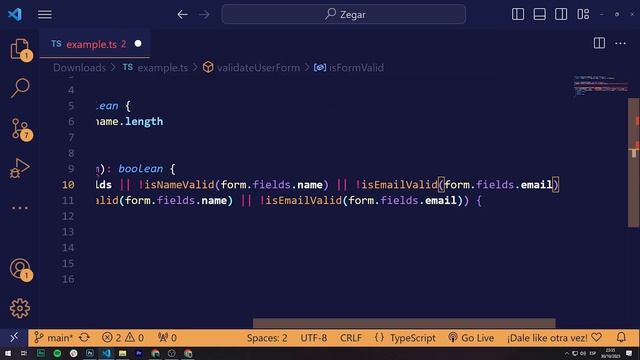Open the notifications bell
Viewport: 640px width, 360px height.
621,337
